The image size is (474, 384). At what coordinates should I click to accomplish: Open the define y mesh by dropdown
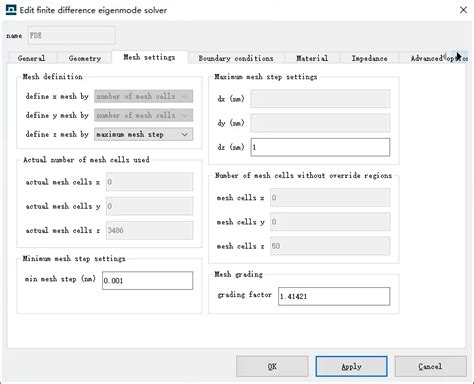coord(143,115)
